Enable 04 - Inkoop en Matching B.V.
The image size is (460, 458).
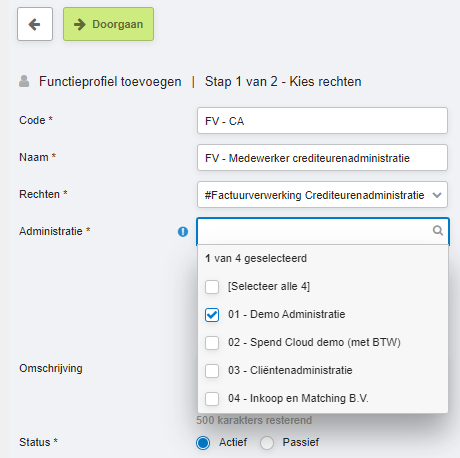(212, 398)
